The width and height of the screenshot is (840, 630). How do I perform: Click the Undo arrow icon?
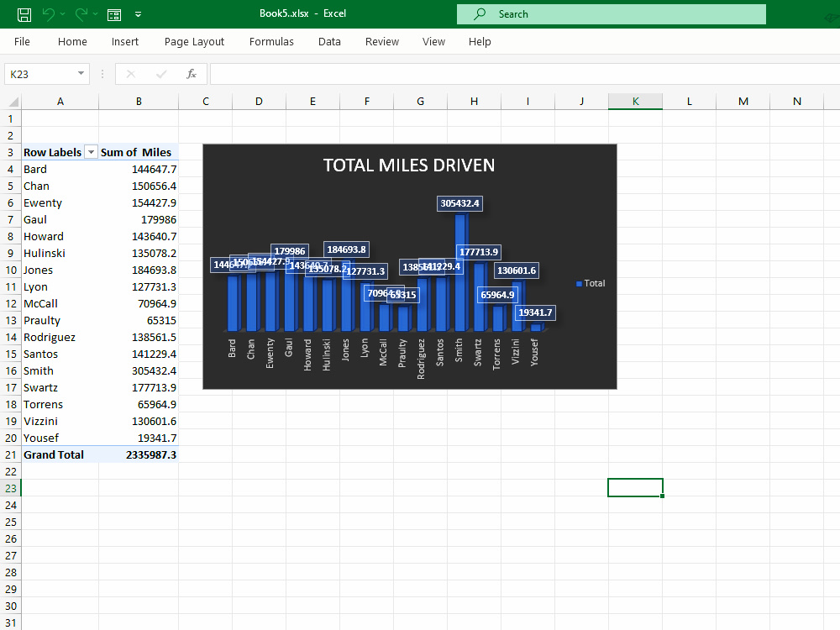[x=48, y=14]
